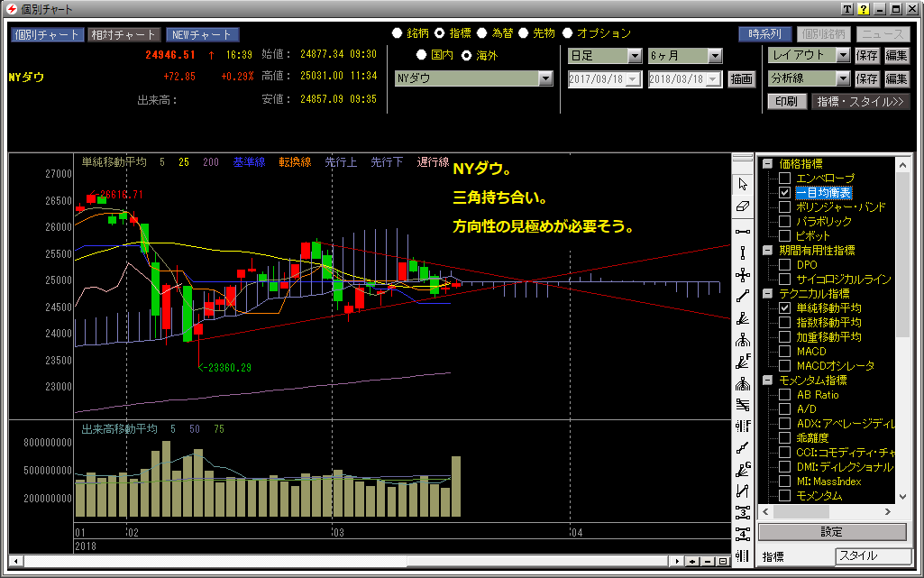Viewport: 924px width, 578px height.
Task: Click the T icon in title bar
Action: pos(846,9)
